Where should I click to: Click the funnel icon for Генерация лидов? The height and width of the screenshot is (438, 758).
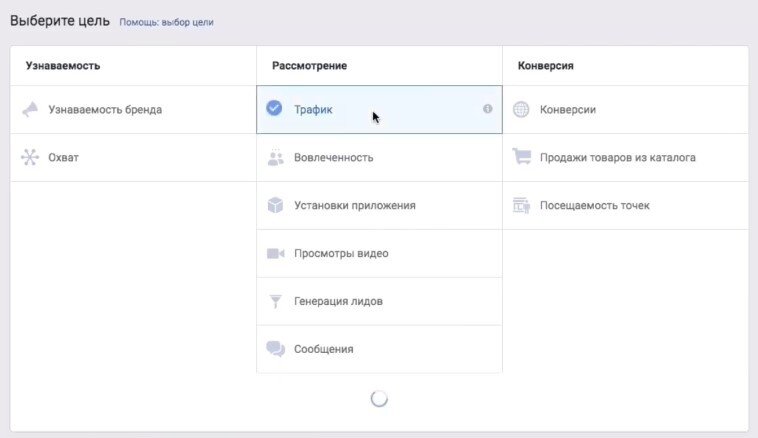click(x=276, y=301)
